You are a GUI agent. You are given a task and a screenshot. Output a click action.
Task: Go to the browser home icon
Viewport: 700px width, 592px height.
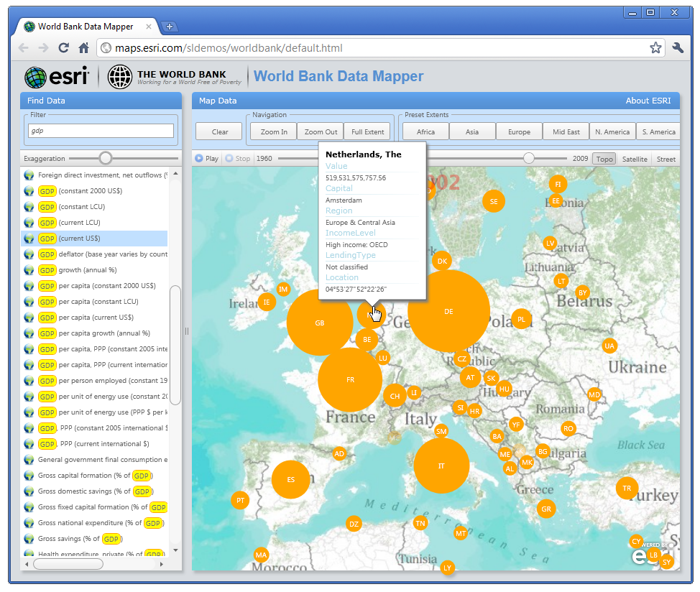coord(83,47)
